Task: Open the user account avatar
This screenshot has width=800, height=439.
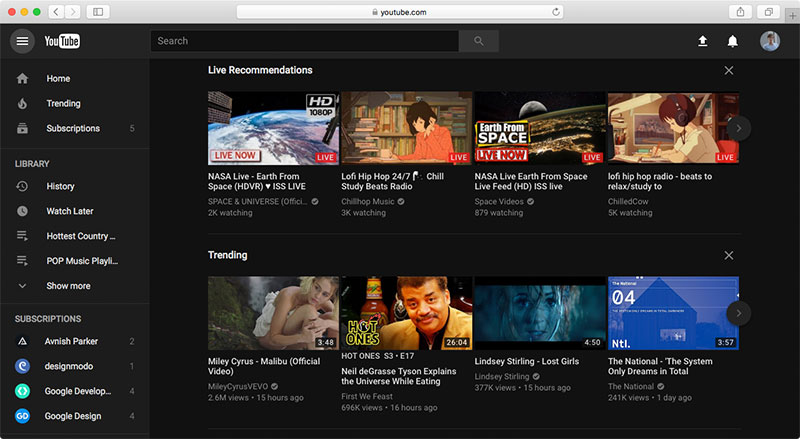Action: tap(770, 41)
